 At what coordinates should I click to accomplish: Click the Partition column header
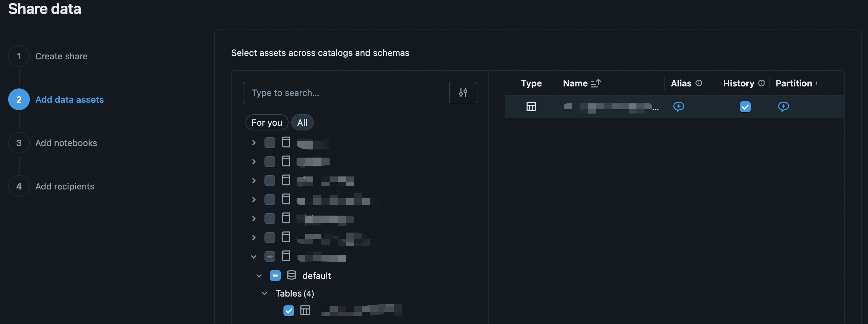[x=794, y=83]
